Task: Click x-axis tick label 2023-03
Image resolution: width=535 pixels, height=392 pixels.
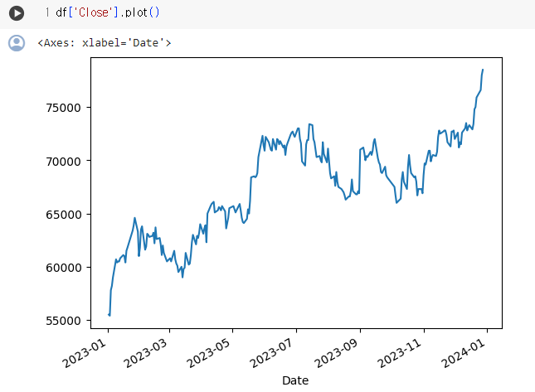Action: [x=145, y=353]
